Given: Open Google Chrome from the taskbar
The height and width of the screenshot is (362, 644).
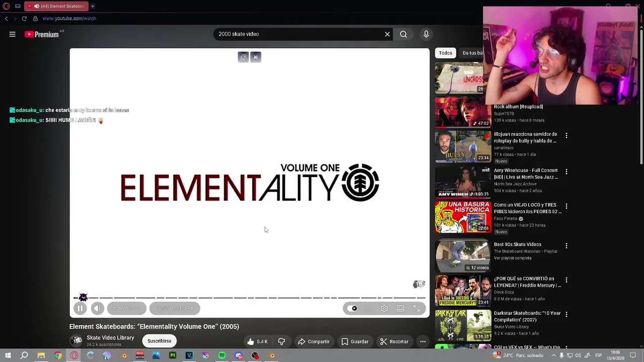Looking at the screenshot, I should tap(58, 355).
